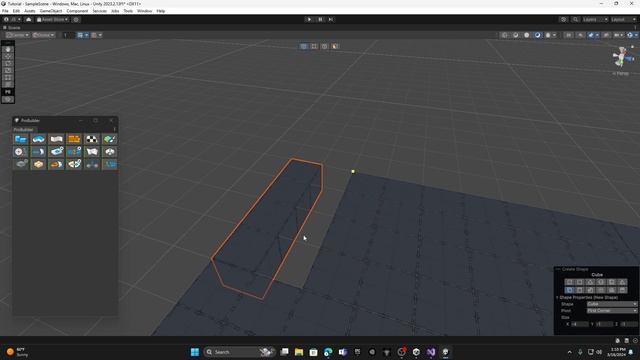Click the Size X input field
Image resolution: width=640 pixels, height=360 pixels.
(x=580, y=324)
